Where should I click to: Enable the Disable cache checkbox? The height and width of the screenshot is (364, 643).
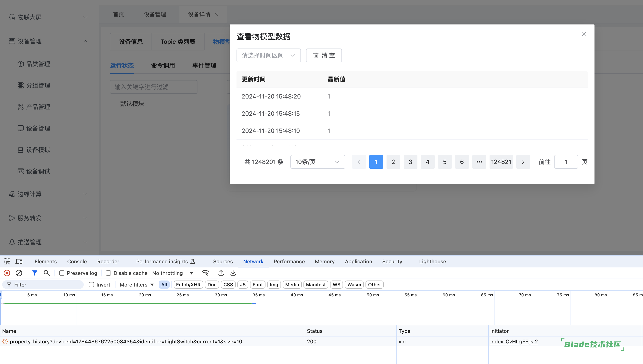point(108,273)
